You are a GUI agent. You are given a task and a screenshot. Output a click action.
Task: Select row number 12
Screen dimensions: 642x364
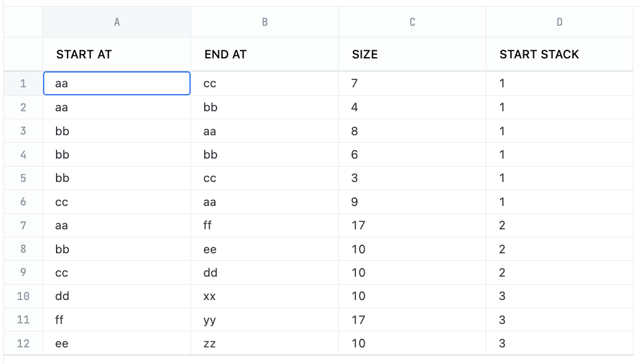(x=23, y=344)
